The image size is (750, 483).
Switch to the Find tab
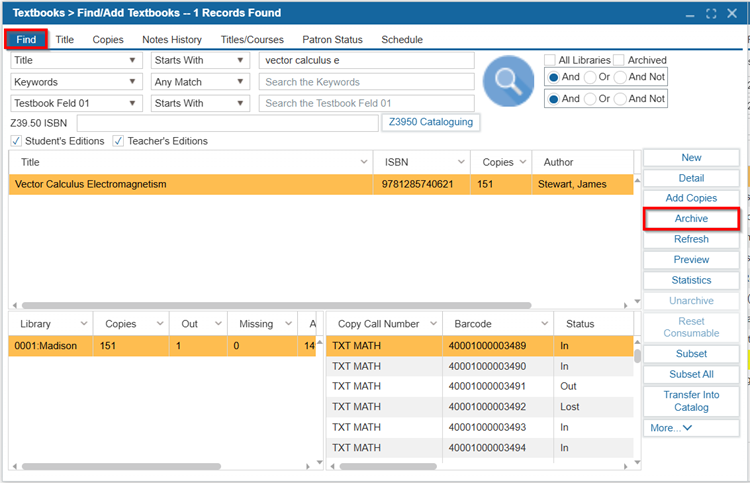point(26,39)
